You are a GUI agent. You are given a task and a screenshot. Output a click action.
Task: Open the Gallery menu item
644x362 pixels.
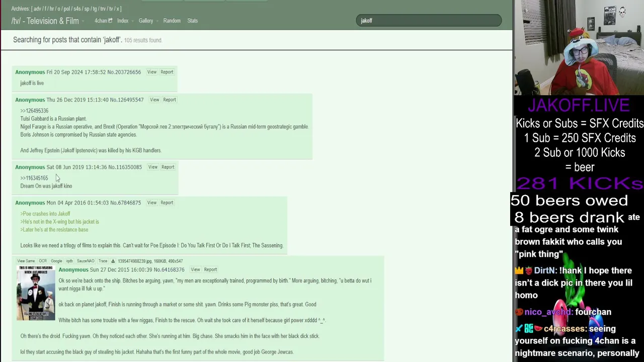coord(146,21)
